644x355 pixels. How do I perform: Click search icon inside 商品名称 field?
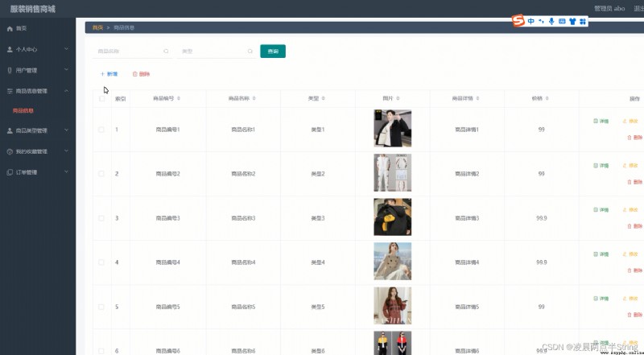[166, 52]
